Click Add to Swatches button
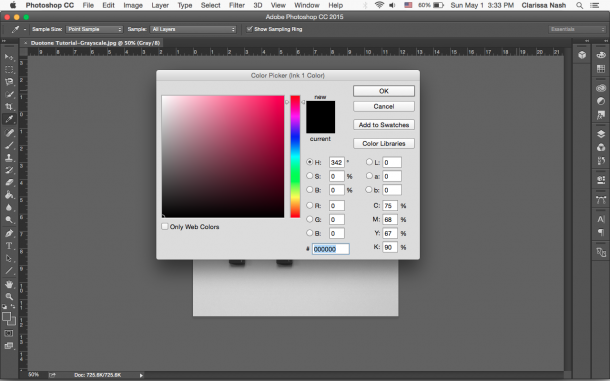 click(384, 125)
